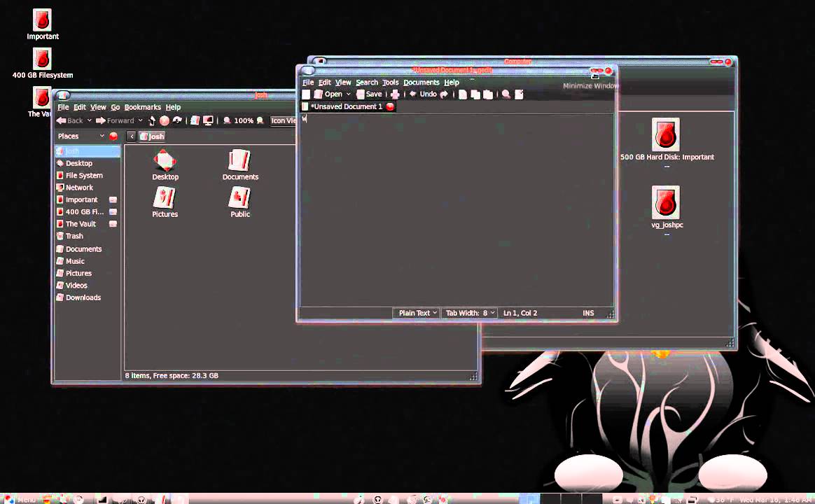Click the Zoom out icon before 100%

(x=227, y=120)
